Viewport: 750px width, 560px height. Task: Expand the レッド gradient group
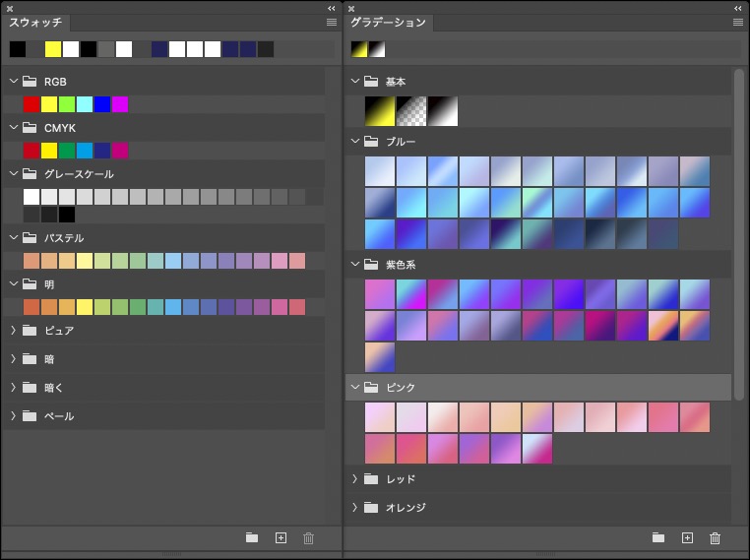coord(354,478)
